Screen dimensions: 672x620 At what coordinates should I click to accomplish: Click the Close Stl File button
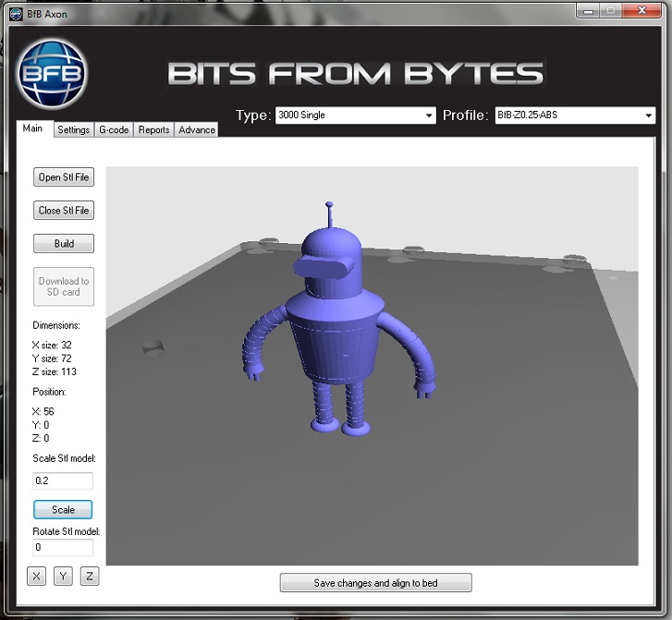64,211
